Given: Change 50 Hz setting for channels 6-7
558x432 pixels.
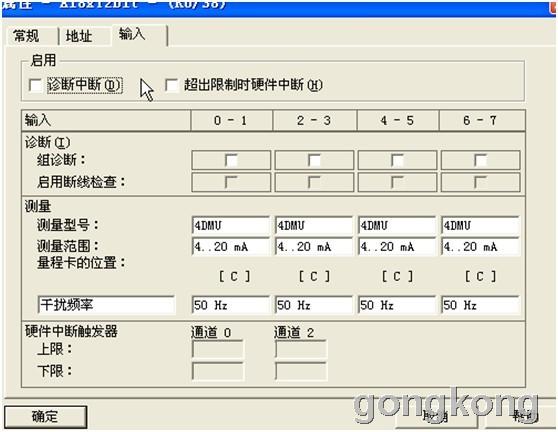Looking at the screenshot, I should point(480,305).
